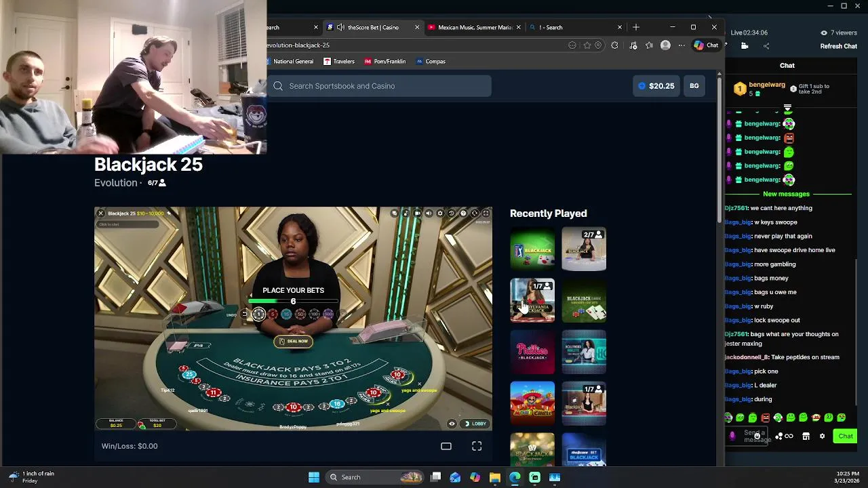Select the Chat header tab
868x488 pixels.
coord(787,65)
